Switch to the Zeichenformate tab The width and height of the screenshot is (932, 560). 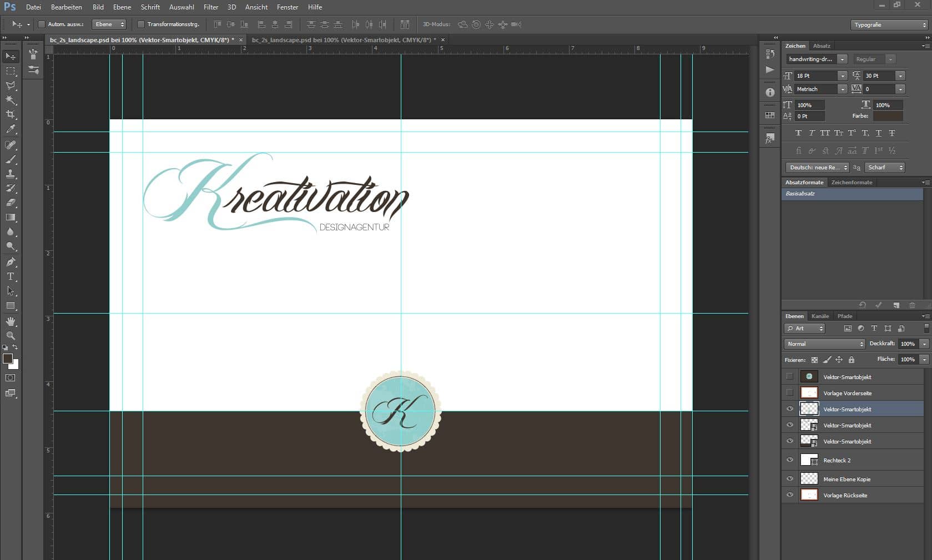coord(852,183)
